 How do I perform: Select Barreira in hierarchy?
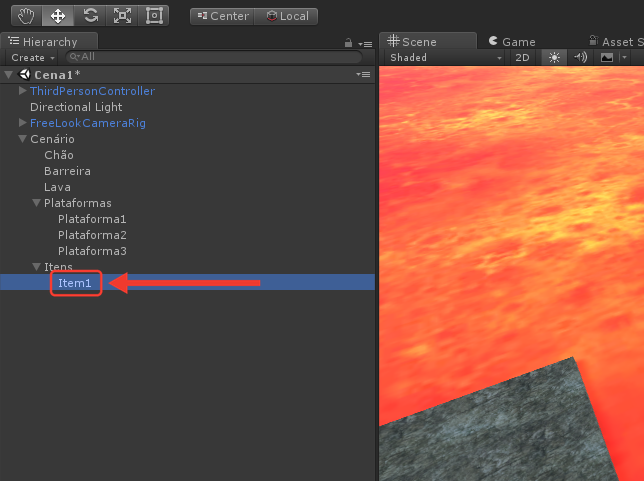tap(67, 171)
